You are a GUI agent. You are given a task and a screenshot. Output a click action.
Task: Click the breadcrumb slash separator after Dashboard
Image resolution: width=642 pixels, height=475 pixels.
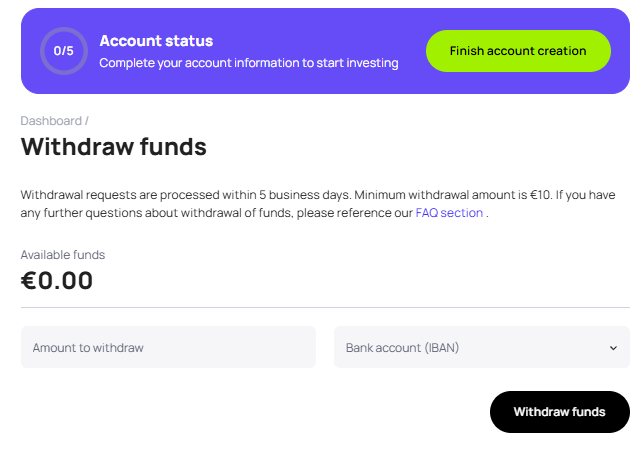point(87,121)
